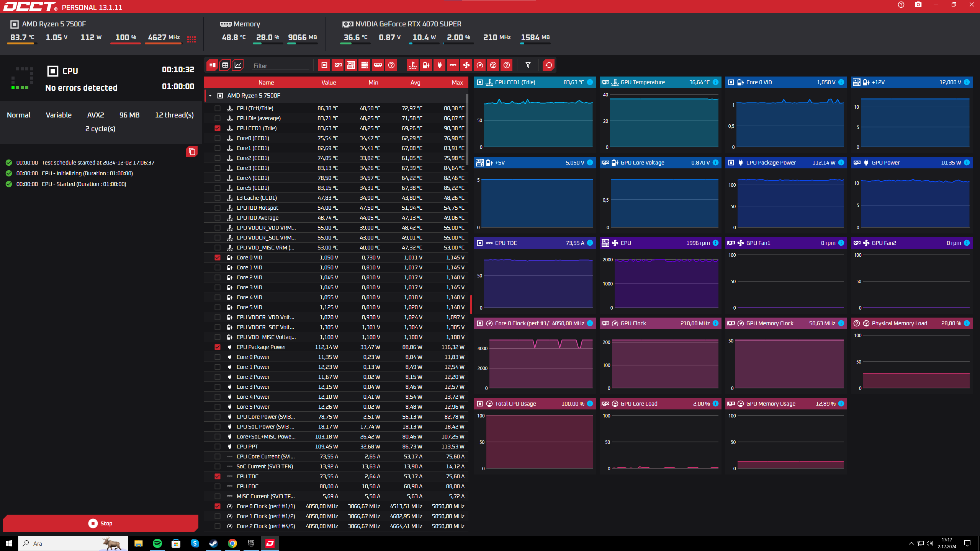Image resolution: width=980 pixels, height=551 pixels.
Task: Open info for CPU Package Power graph
Action: (x=841, y=163)
